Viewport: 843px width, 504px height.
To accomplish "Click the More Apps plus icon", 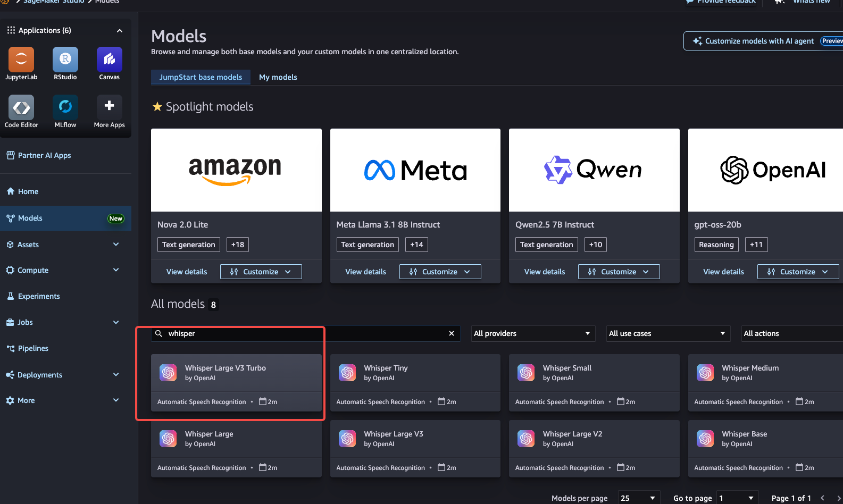I will 109,106.
